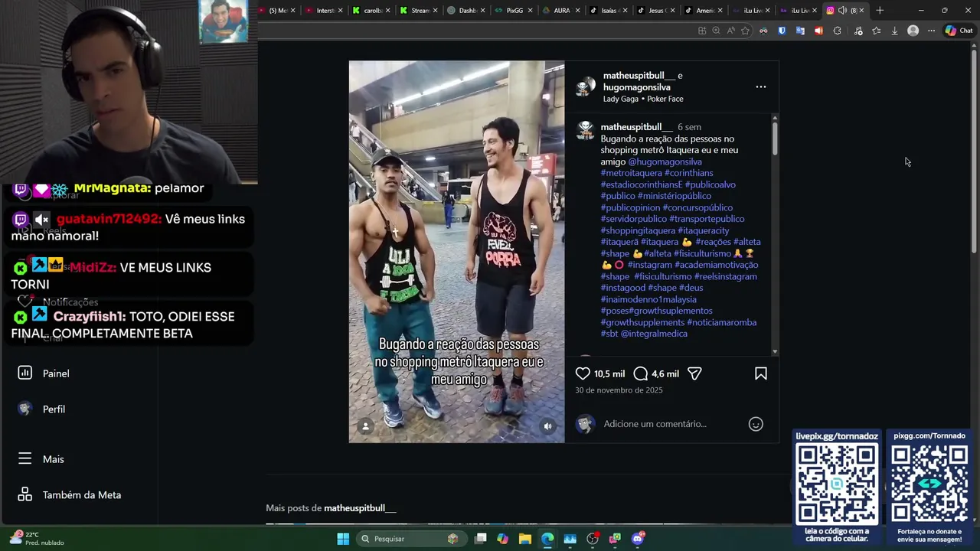The width and height of the screenshot is (980, 551).
Task: Open the @integralmedica mention
Action: click(654, 334)
